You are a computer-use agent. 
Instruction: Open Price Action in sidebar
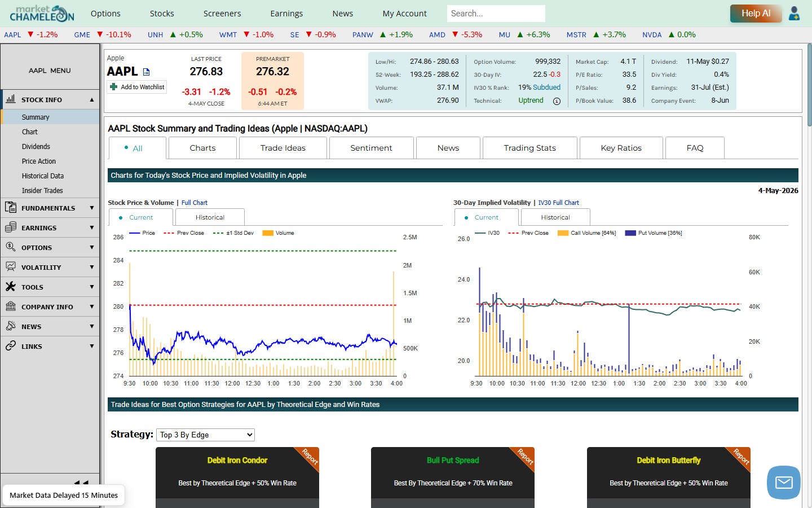(x=39, y=161)
